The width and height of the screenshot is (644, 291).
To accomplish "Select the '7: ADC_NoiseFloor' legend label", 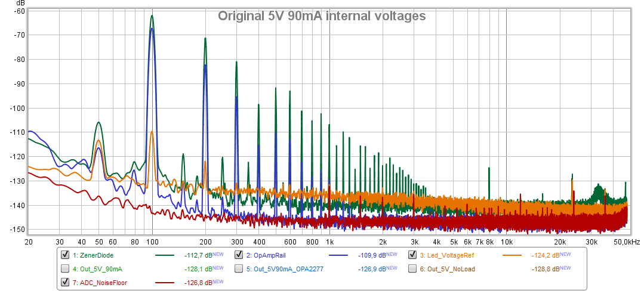I will point(99,283).
